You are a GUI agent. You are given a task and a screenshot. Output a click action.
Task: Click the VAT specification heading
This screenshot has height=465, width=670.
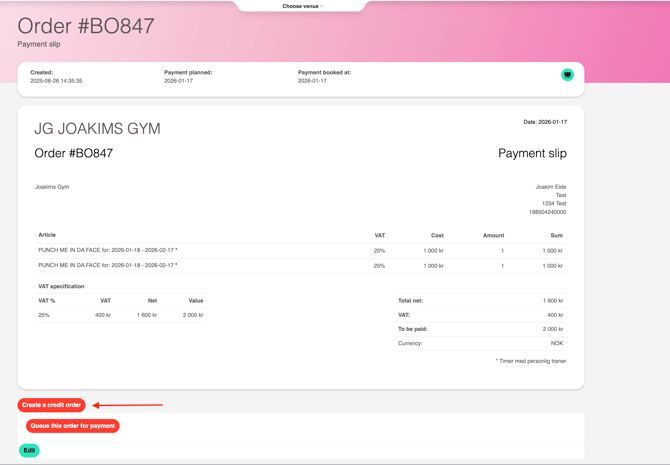[x=61, y=286]
